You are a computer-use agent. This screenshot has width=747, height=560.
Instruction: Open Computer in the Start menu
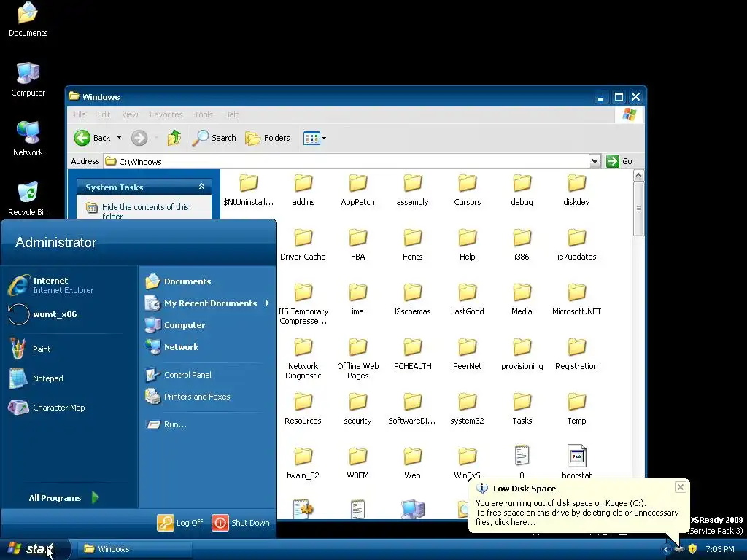[175, 325]
